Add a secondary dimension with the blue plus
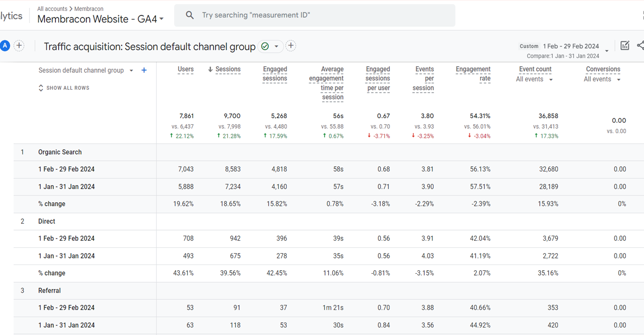The width and height of the screenshot is (644, 335). [144, 70]
